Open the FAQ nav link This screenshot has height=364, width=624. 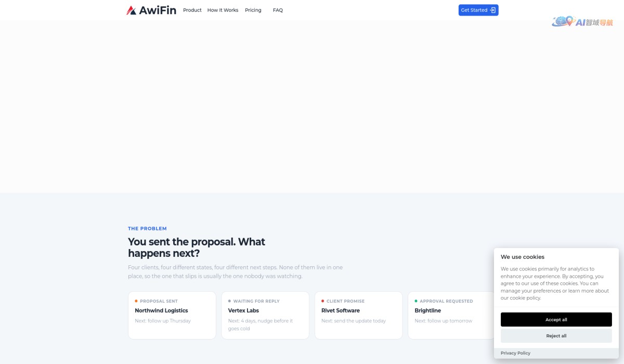(x=278, y=10)
